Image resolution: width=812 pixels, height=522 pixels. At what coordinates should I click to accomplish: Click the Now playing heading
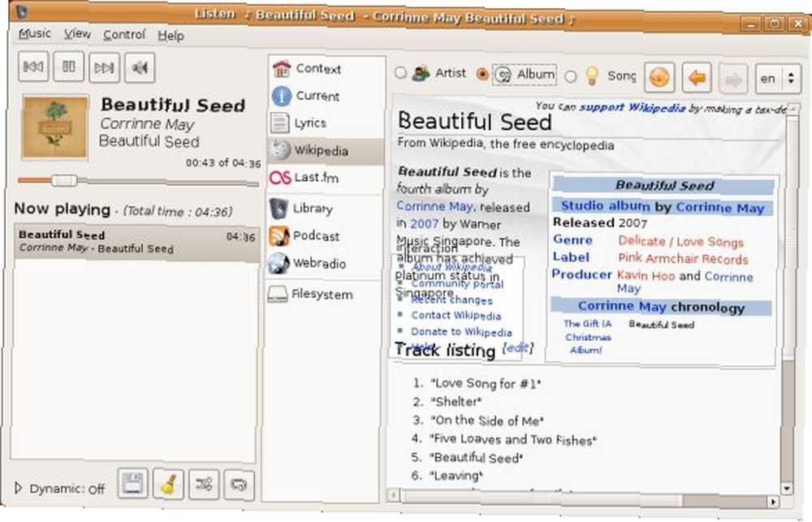click(x=63, y=209)
